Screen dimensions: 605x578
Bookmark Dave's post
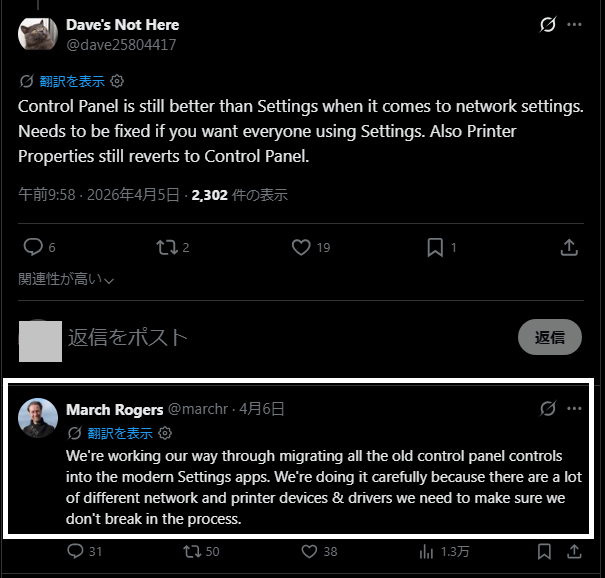[x=435, y=247]
